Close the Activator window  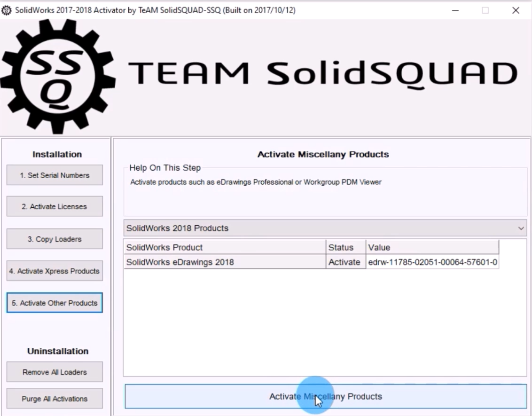point(516,10)
